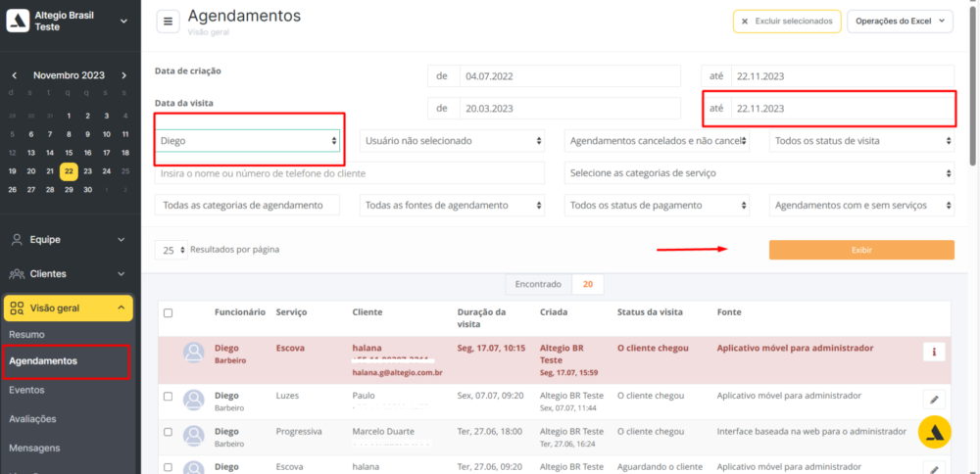Click the Excluir selecionados button
Viewport: 980px width, 474px height.
coord(787,22)
